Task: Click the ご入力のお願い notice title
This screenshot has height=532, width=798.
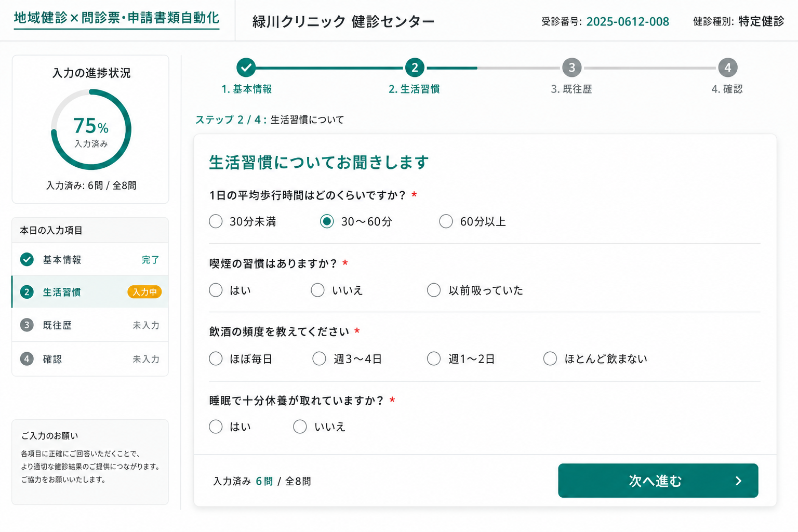Action: [49, 435]
